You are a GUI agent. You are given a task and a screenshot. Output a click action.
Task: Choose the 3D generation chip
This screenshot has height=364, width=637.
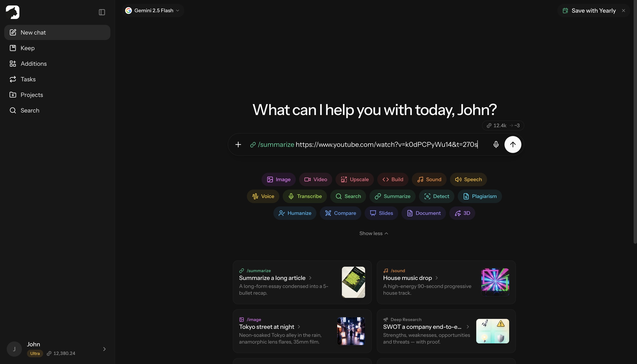coord(462,213)
